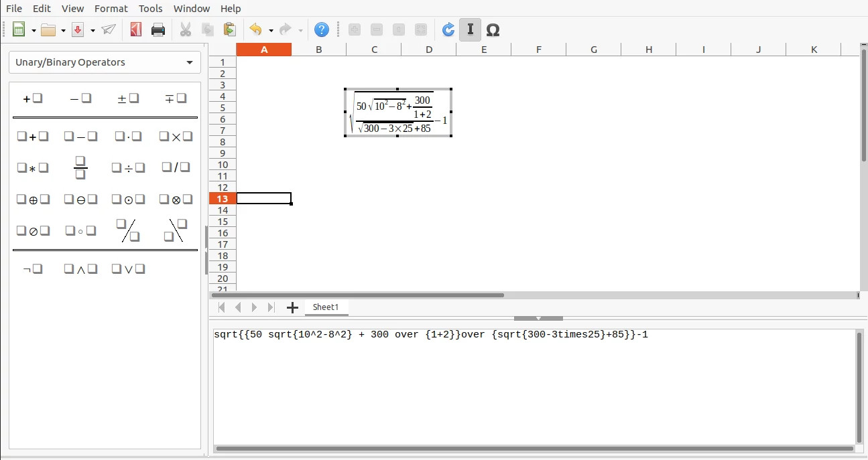
Task: Insert the asterisk multiplication element
Action: (33, 167)
